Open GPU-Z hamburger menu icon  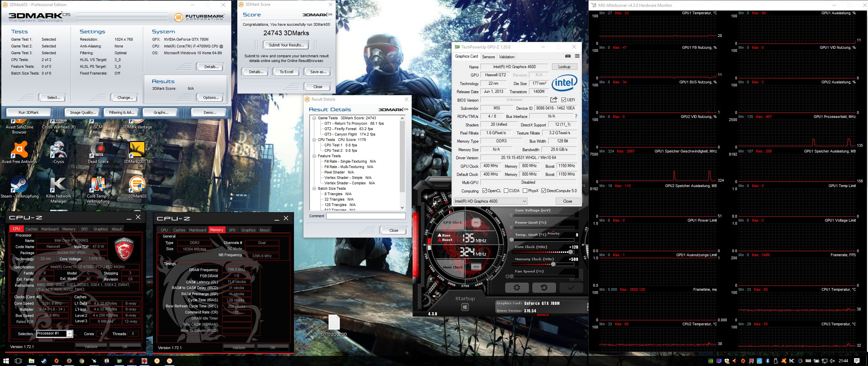click(577, 56)
